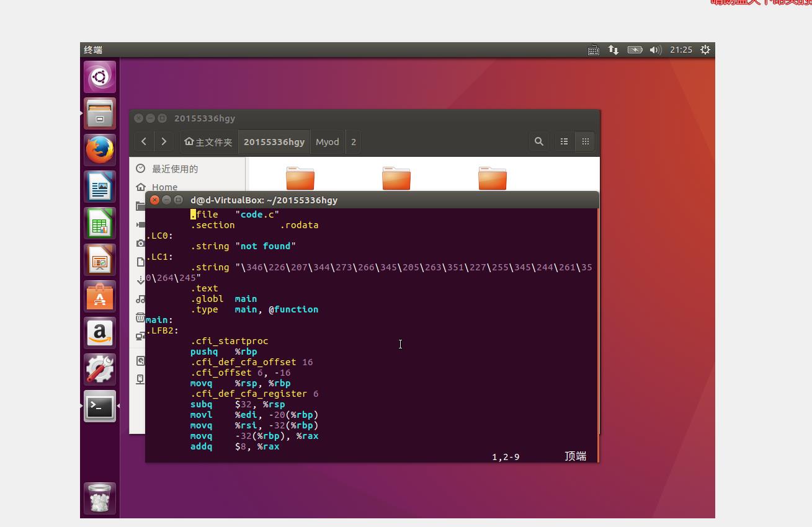The width and height of the screenshot is (812, 527).
Task: Select first folder in Files window
Action: click(300, 178)
